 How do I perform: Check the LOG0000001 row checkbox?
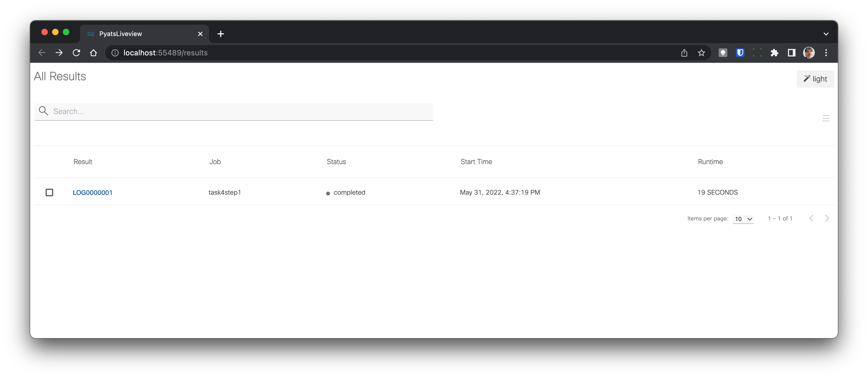(x=49, y=192)
